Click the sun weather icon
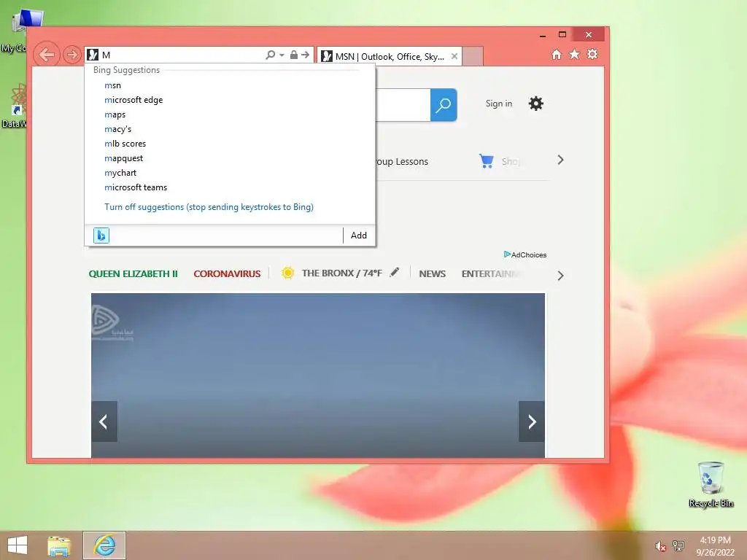The height and width of the screenshot is (560, 747). [287, 273]
